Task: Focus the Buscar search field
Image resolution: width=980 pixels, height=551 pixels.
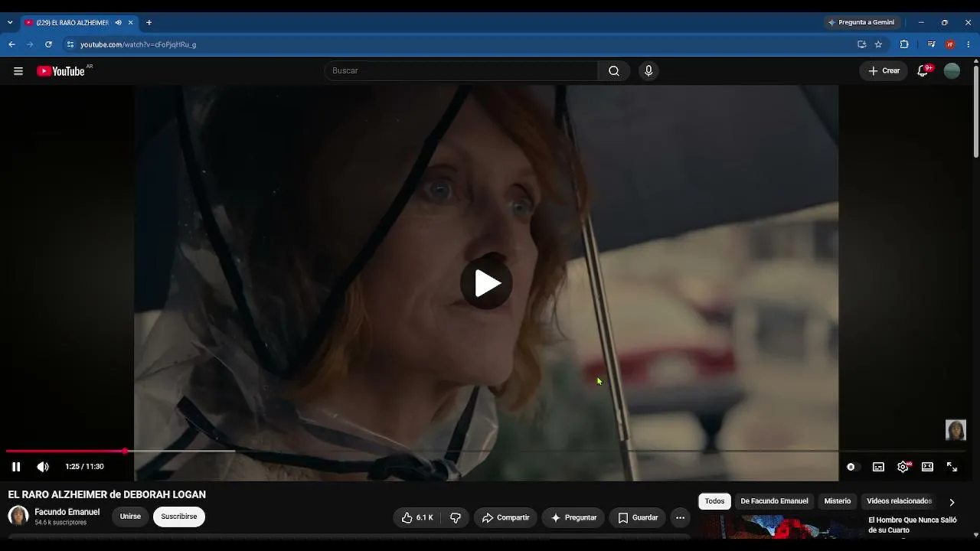Action: (462, 71)
